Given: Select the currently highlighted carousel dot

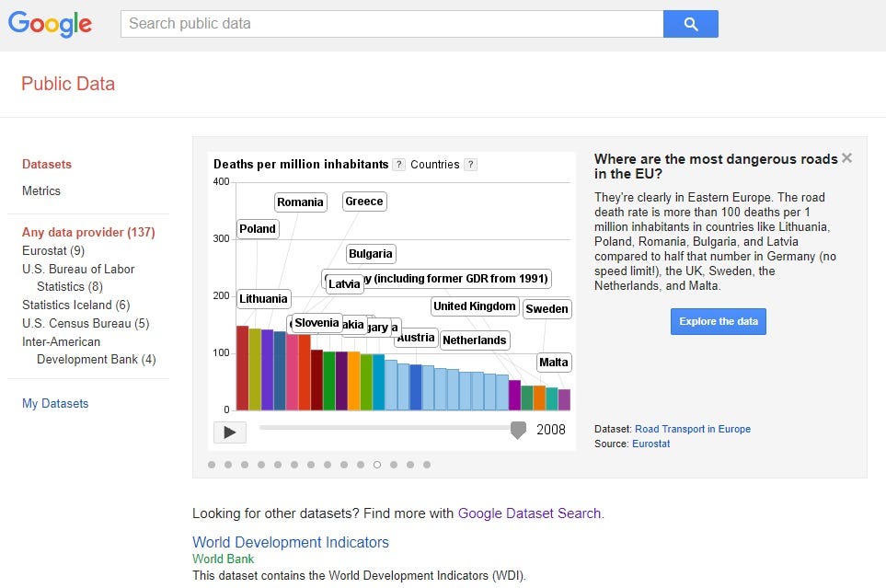Looking at the screenshot, I should [377, 465].
